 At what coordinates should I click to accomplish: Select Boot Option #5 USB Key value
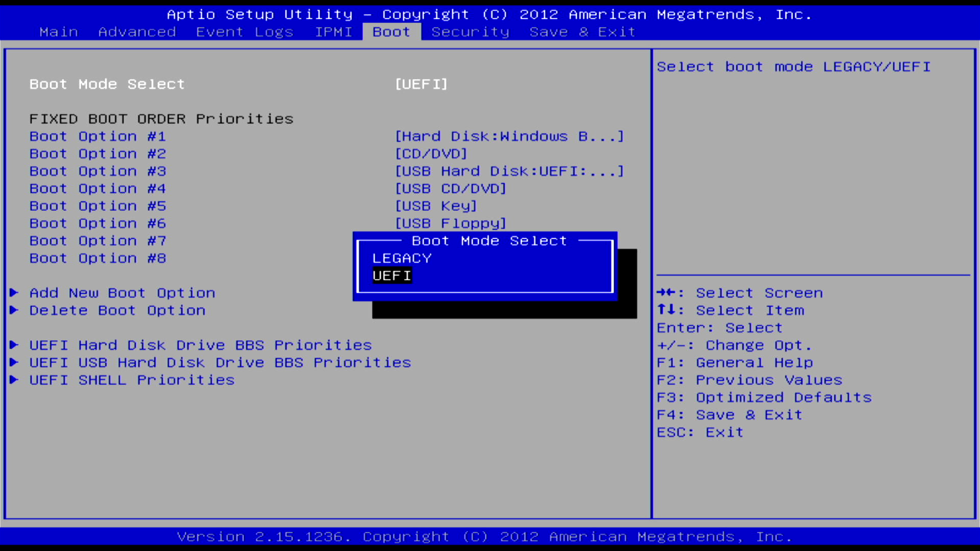point(436,206)
